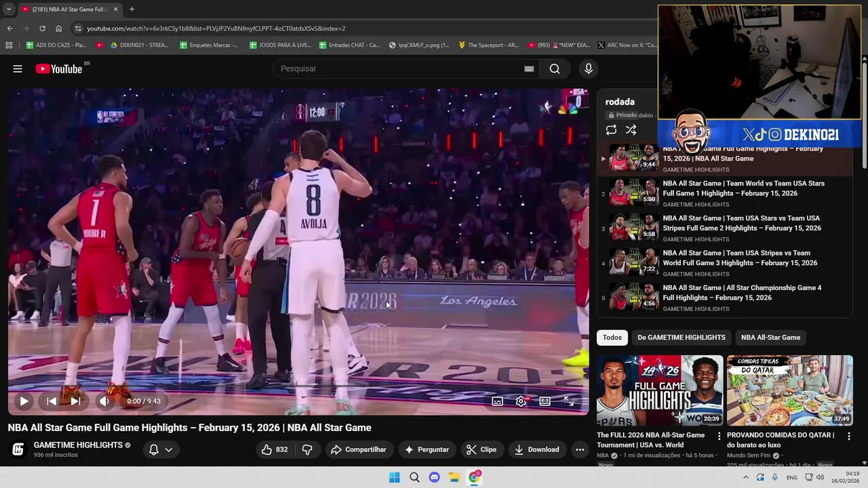Start voice search with the microphone
This screenshot has height=488, width=868.
point(588,68)
